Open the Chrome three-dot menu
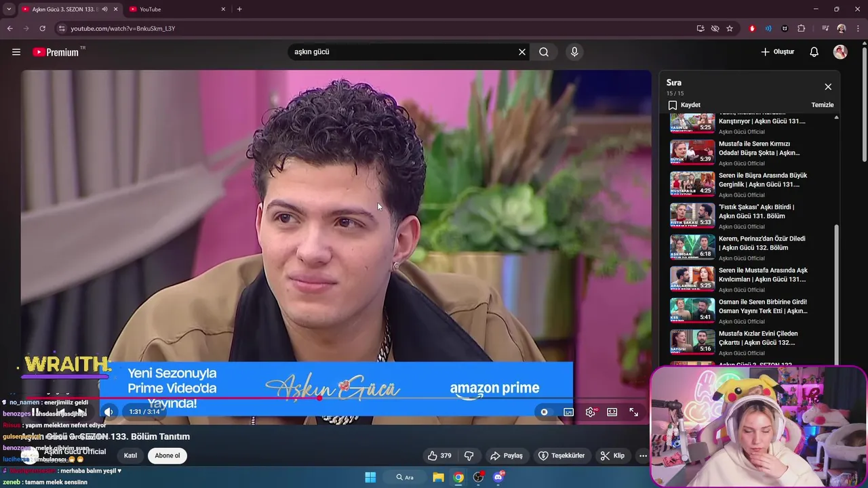Image resolution: width=868 pixels, height=488 pixels. [x=858, y=28]
